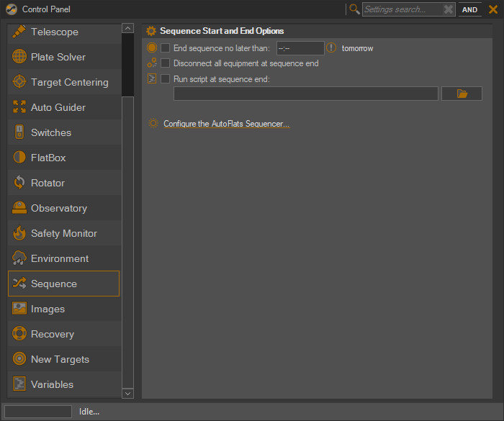Screen dimensions: 504x421
Task: Click scroll up arrow in sidebar
Action: click(x=127, y=28)
